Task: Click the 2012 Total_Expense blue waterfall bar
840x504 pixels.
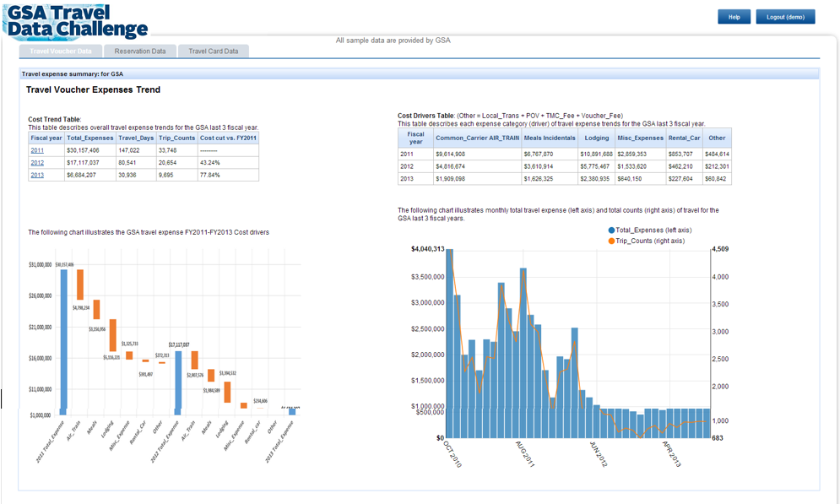Action: coord(178,383)
